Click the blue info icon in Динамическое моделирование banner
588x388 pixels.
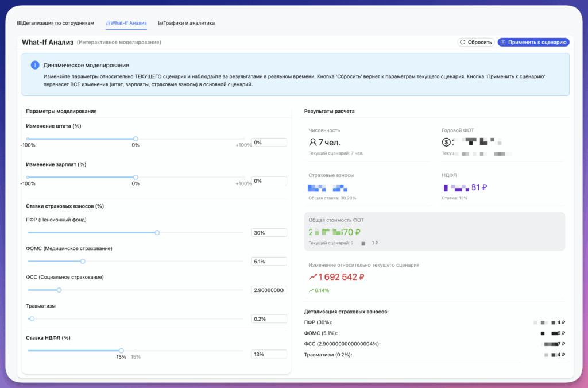pyautogui.click(x=35, y=65)
